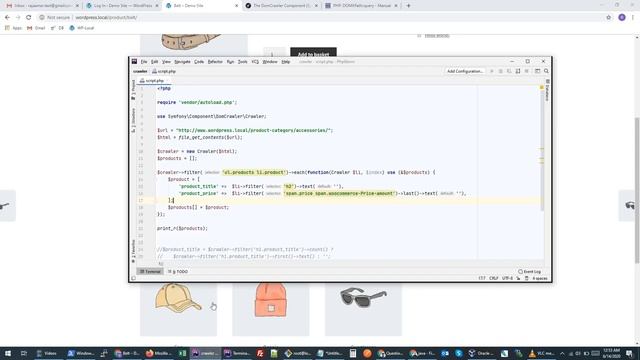Switch to the DomCrawler Component browser tab

[281, 6]
